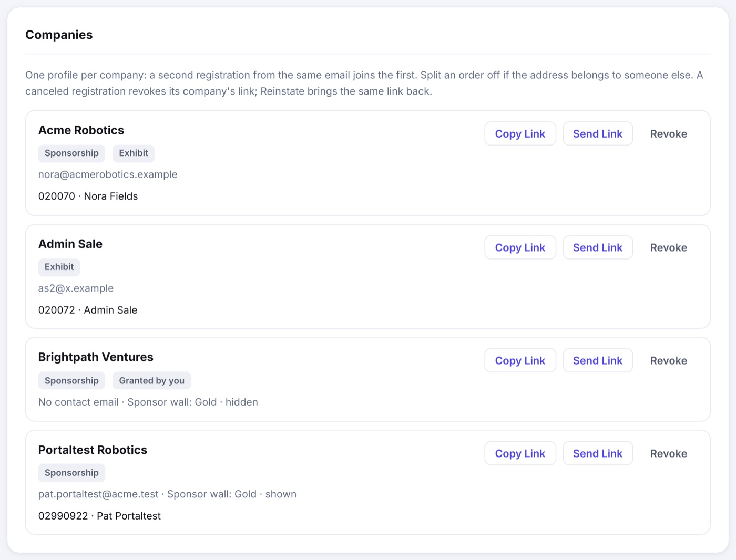Copy the link for Acme Robotics
The height and width of the screenshot is (560, 736).
click(x=520, y=134)
